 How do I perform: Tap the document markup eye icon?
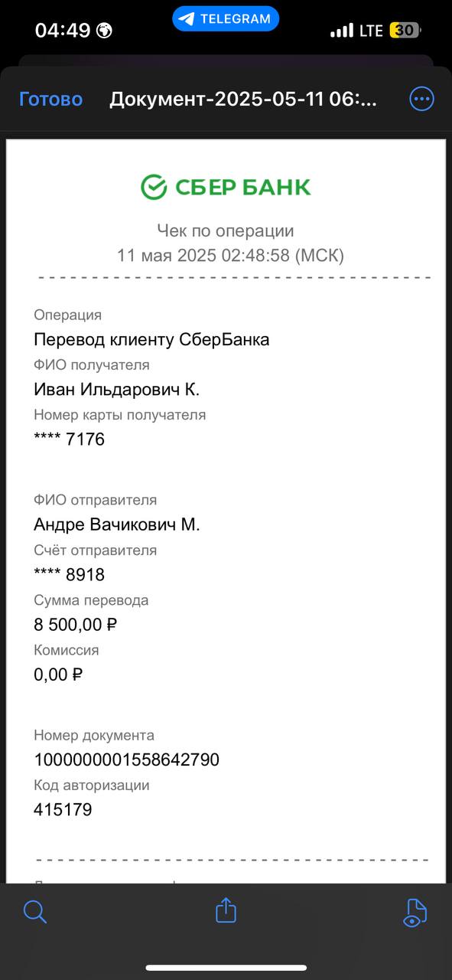414,912
